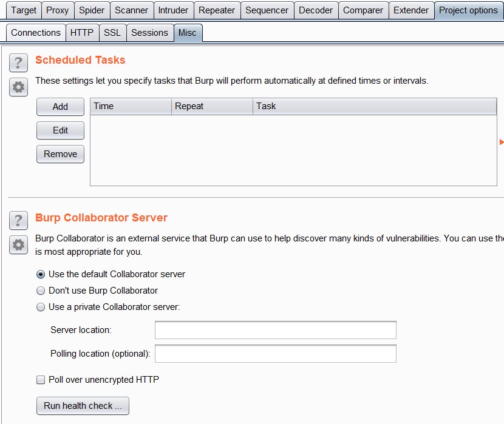This screenshot has width=504, height=424.
Task: Go to the Sessions sub-tab
Action: (150, 33)
